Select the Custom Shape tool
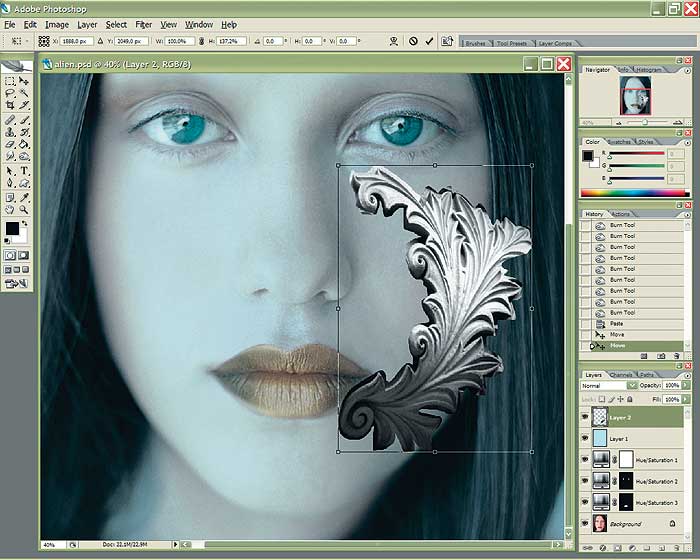The height and width of the screenshot is (560, 700). pyautogui.click(x=24, y=183)
